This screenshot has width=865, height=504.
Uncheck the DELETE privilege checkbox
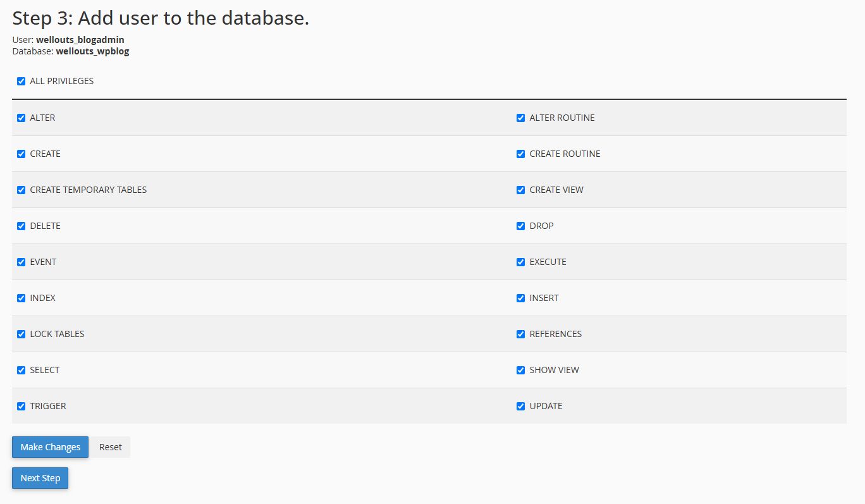pyautogui.click(x=21, y=226)
